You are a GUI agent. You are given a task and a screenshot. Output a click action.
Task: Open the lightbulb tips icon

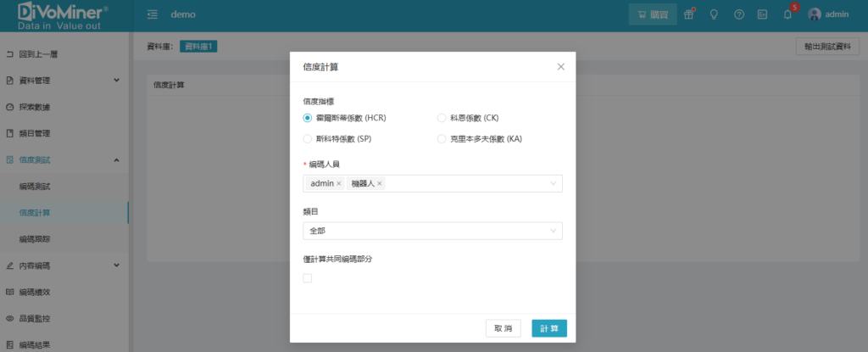714,14
